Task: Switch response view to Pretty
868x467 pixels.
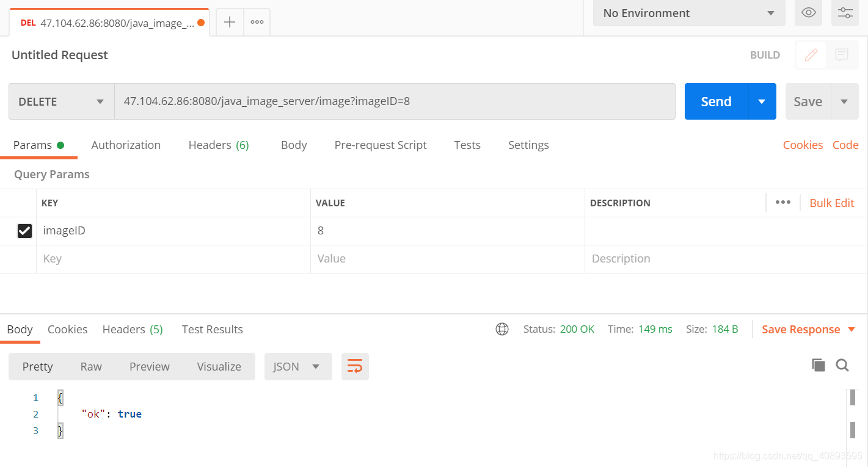Action: (x=38, y=366)
